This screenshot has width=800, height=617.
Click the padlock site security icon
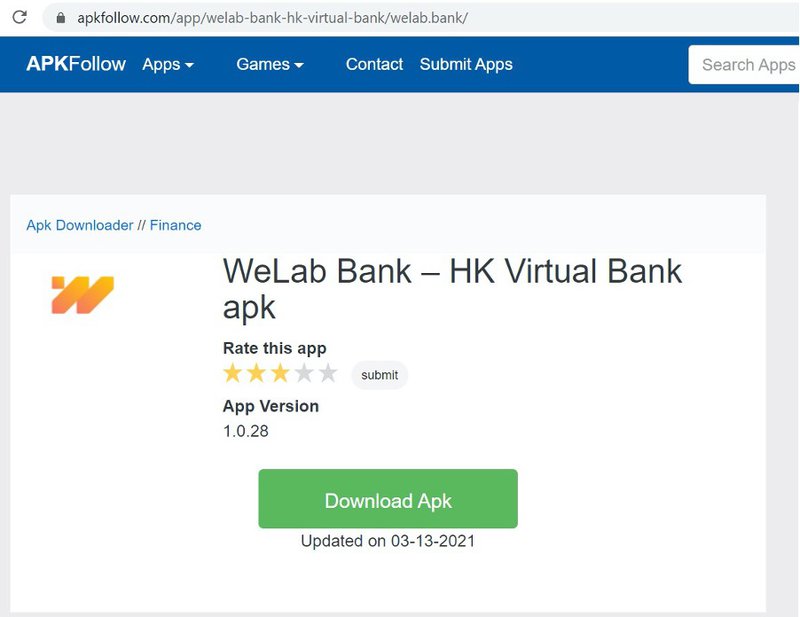pyautogui.click(x=61, y=18)
